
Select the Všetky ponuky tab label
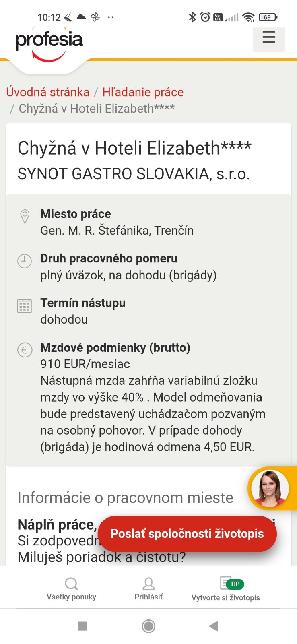71,597
